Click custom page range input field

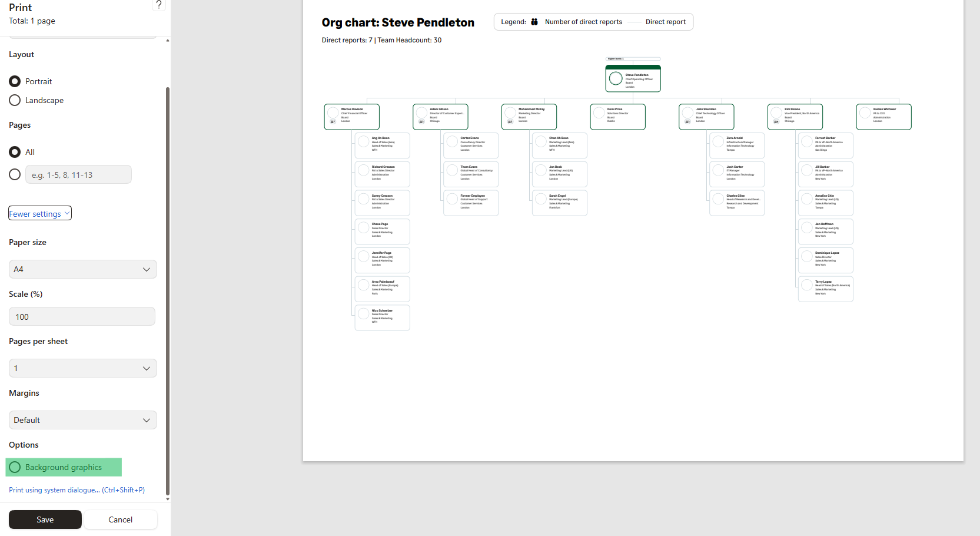coord(78,174)
